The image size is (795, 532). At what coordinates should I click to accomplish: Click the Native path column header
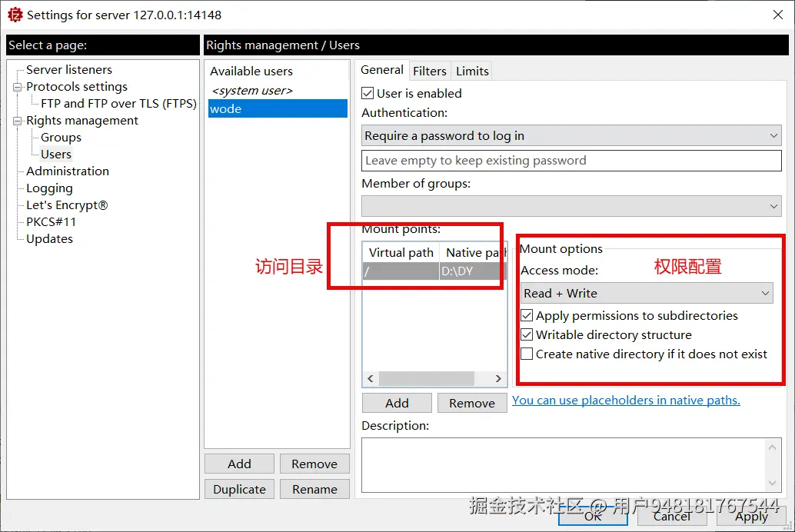coord(473,253)
